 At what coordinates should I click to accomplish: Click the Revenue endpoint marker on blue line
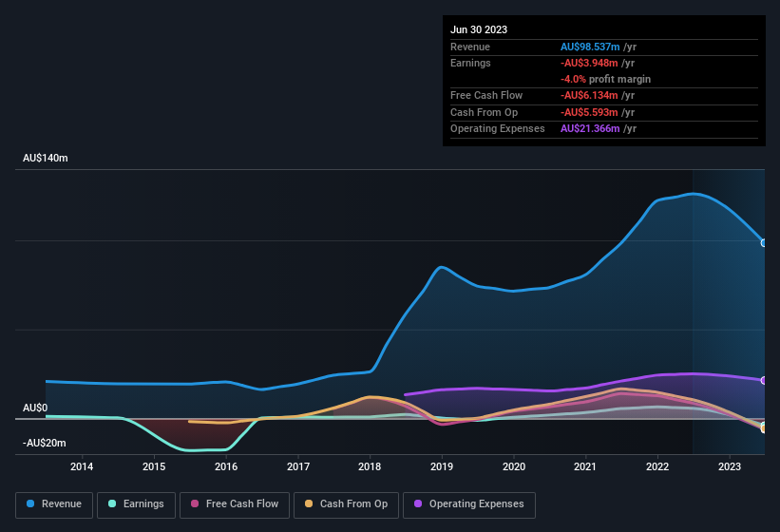(764, 243)
